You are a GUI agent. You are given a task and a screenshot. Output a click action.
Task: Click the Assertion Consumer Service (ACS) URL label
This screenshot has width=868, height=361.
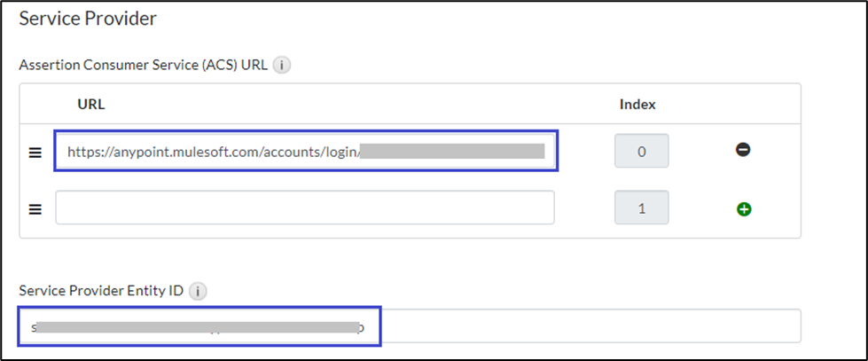[x=143, y=65]
